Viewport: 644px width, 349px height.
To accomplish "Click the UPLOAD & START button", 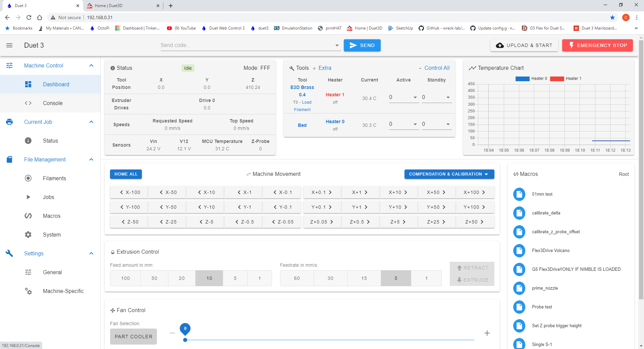I will click(524, 45).
